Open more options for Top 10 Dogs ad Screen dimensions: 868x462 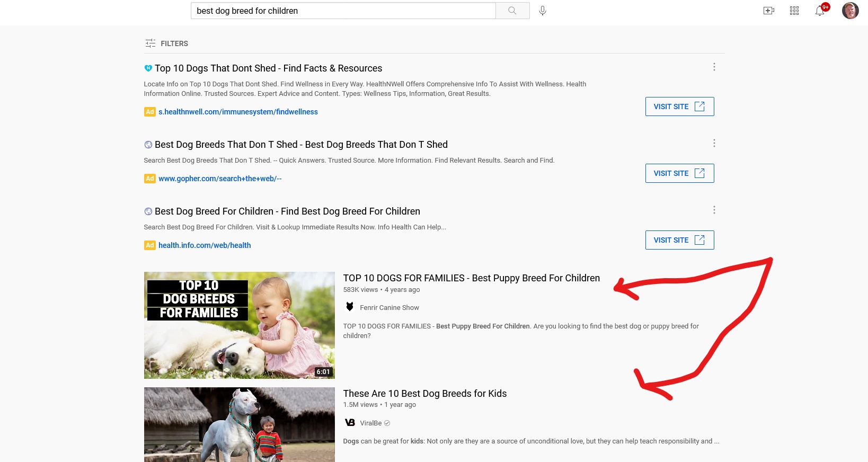714,67
